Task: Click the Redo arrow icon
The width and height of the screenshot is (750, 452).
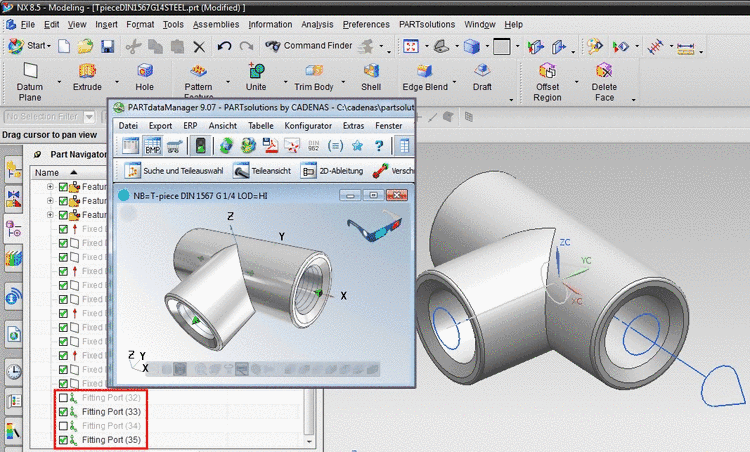Action: [x=246, y=46]
